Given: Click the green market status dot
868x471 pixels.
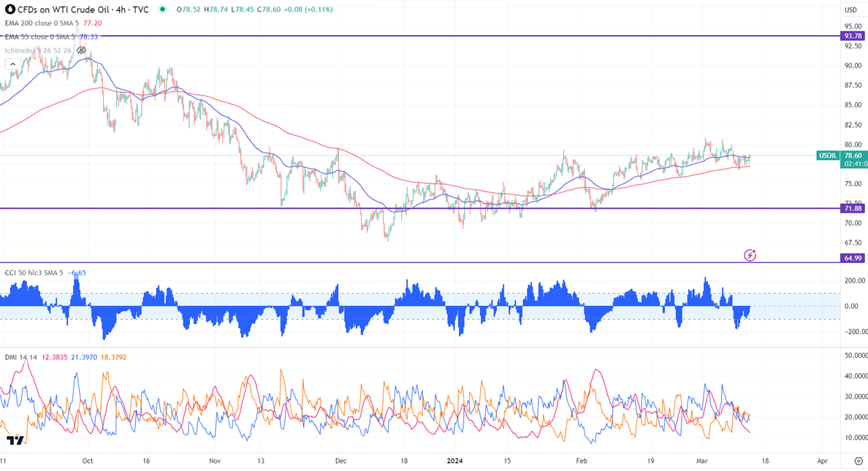Looking at the screenshot, I should pos(162,9).
